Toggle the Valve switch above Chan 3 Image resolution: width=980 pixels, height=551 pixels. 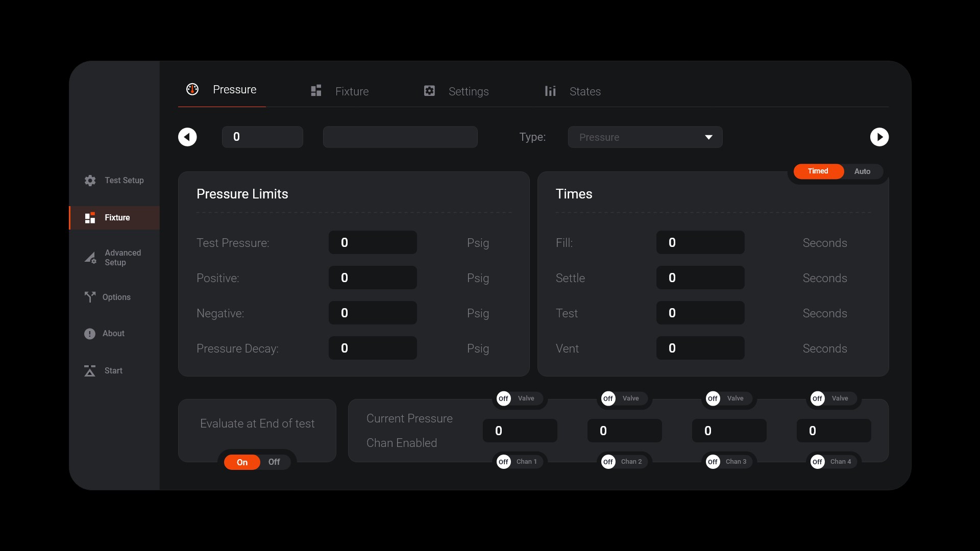(713, 398)
